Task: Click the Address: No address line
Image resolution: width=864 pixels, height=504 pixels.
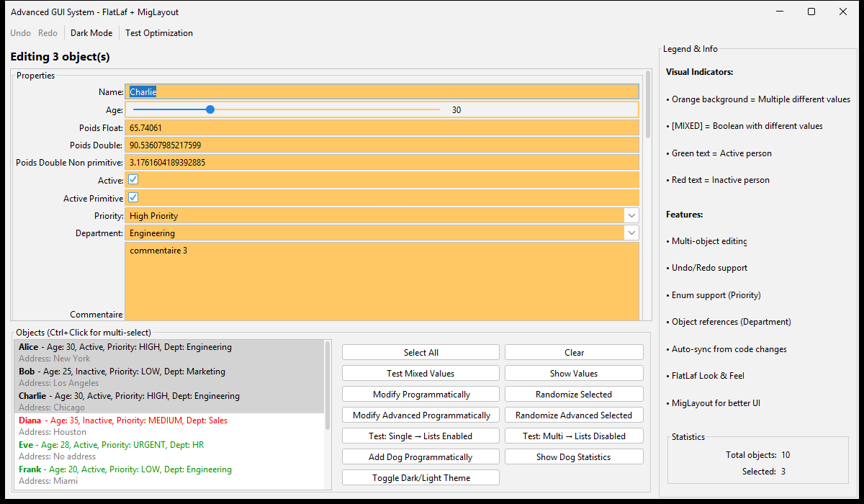Action: [x=58, y=456]
